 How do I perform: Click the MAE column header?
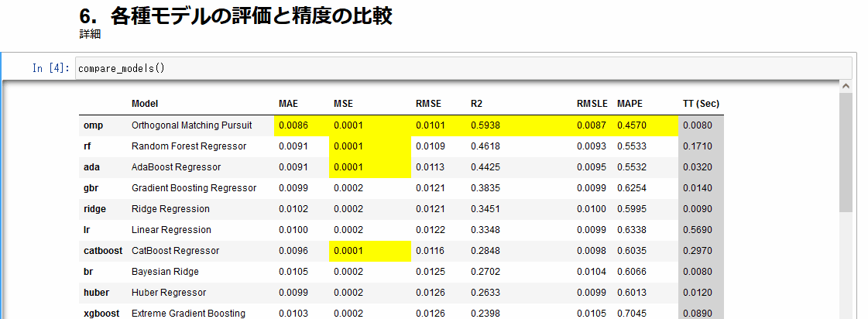tap(287, 104)
